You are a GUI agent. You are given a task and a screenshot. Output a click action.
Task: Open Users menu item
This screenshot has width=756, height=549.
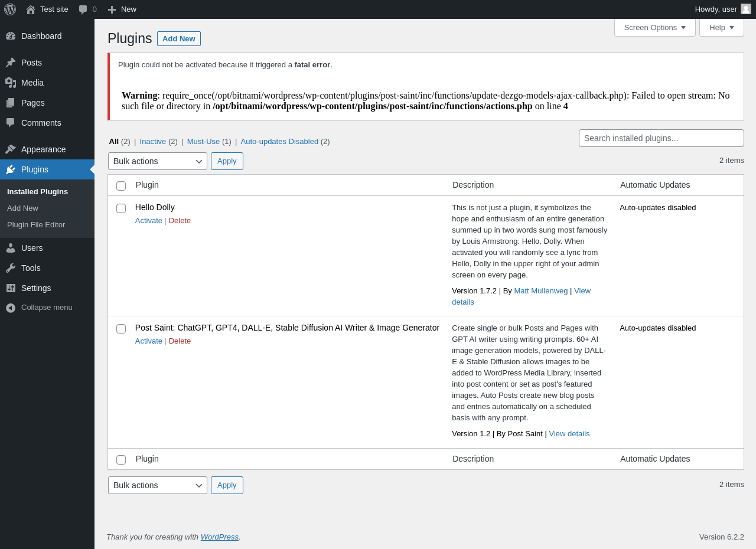[47, 248]
